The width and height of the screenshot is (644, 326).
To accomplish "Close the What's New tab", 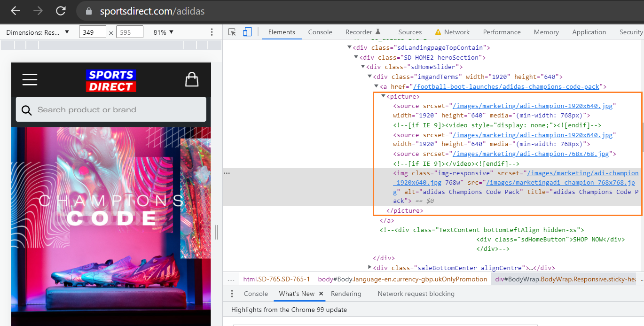I will tap(321, 294).
